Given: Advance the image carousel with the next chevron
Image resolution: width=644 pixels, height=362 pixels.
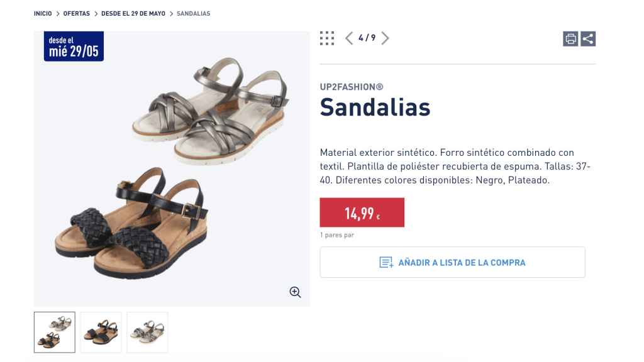Looking at the screenshot, I should (x=386, y=38).
